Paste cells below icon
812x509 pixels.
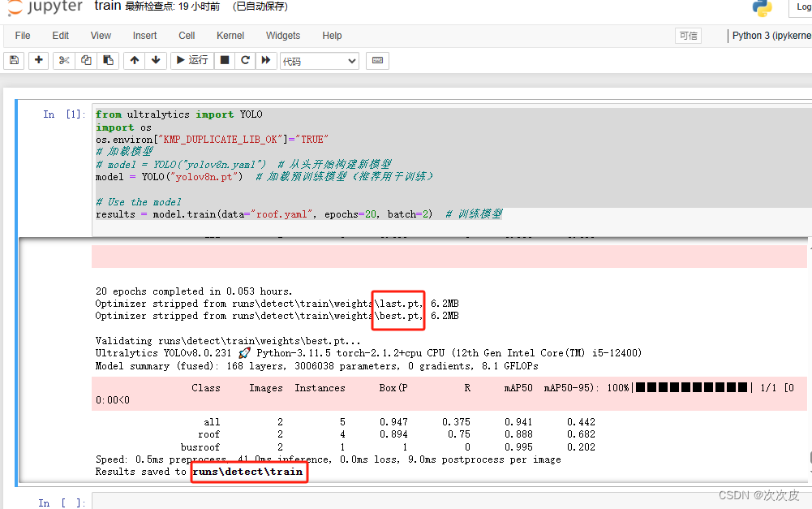pyautogui.click(x=108, y=61)
